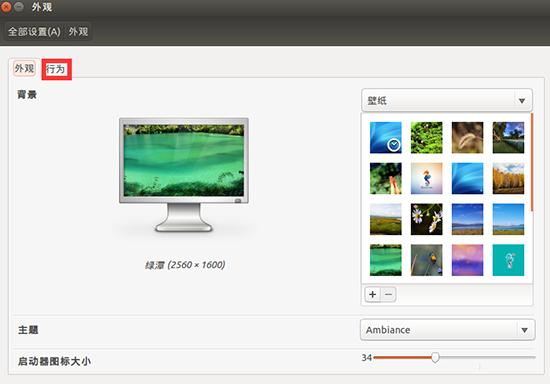Image resolution: width=550 pixels, height=384 pixels.
Task: Select the cartoon seahorse pastel wallpaper
Action: [x=427, y=178]
